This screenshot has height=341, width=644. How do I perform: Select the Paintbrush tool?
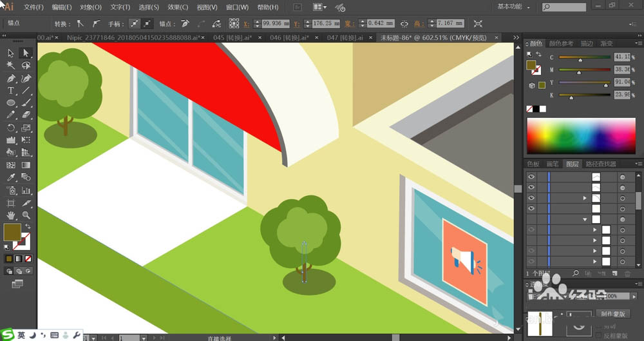click(26, 103)
